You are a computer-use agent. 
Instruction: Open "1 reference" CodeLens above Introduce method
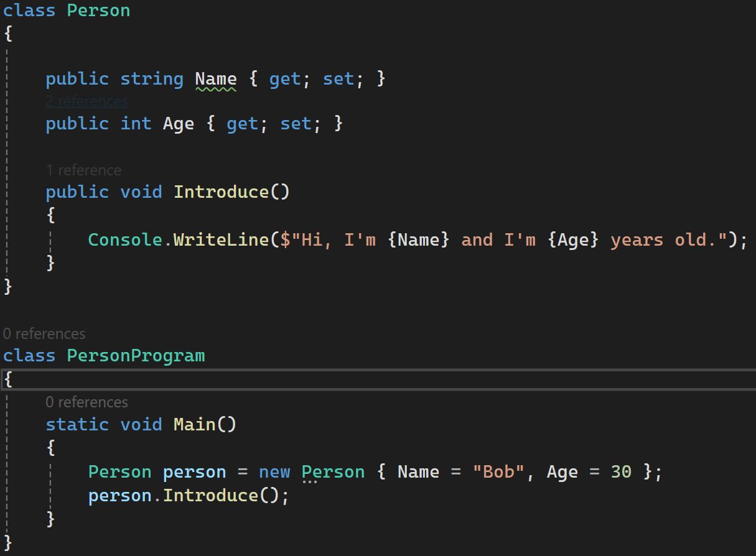point(83,170)
